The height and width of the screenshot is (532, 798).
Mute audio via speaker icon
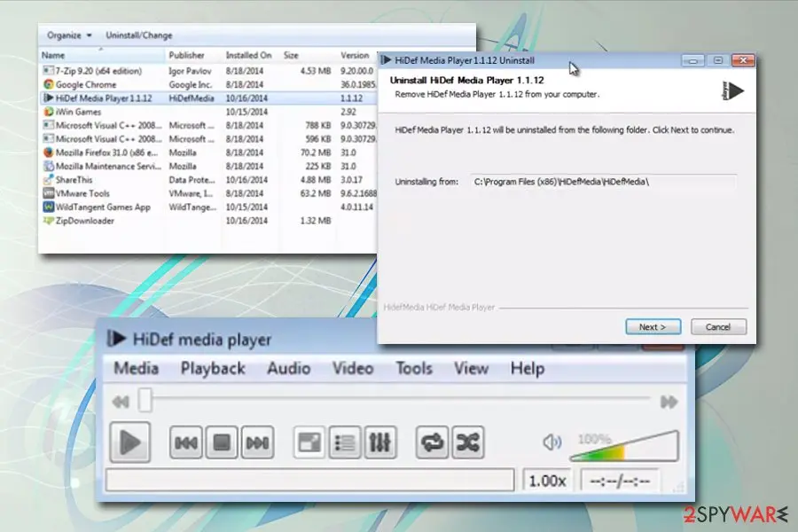click(552, 442)
